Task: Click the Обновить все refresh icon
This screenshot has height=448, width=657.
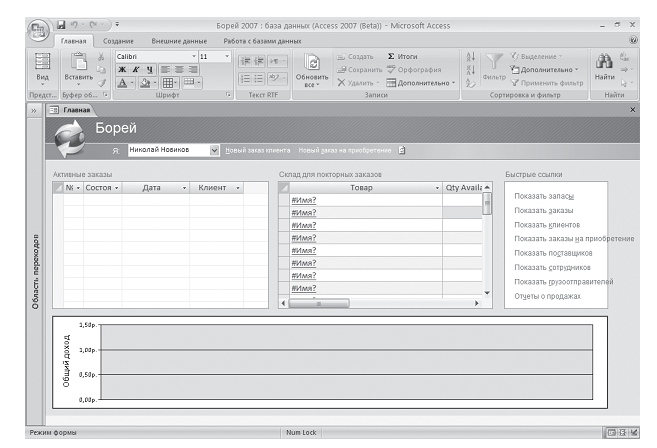Action: (x=312, y=63)
